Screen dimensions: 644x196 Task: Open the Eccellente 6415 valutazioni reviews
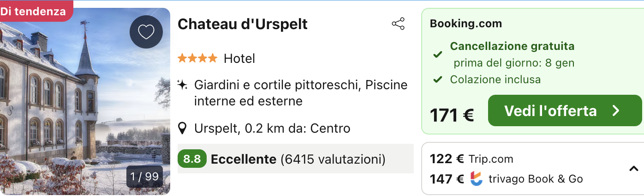[298, 159]
